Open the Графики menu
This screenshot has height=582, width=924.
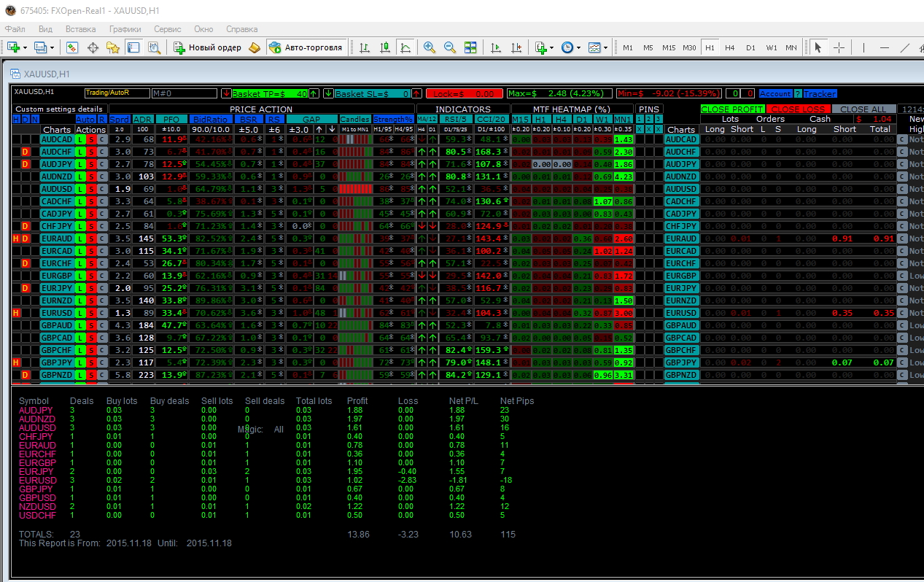coord(125,29)
